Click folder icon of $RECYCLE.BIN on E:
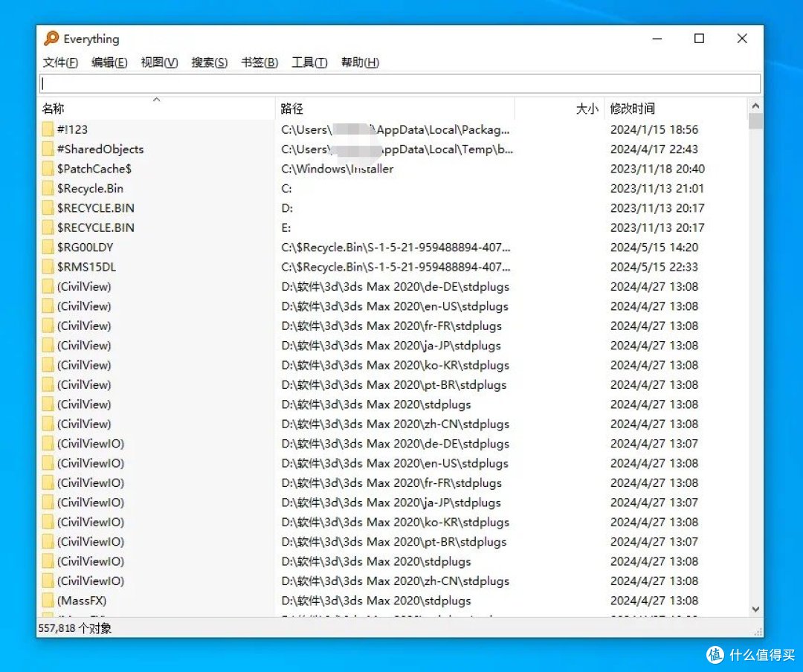Viewport: 803px width, 672px height. (x=48, y=227)
